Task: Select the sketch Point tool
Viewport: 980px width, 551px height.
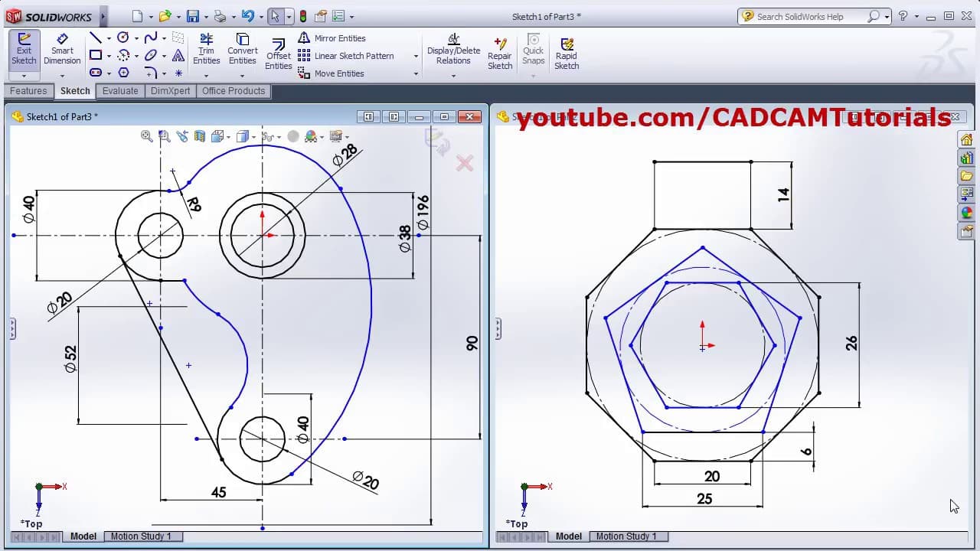Action: coord(178,73)
